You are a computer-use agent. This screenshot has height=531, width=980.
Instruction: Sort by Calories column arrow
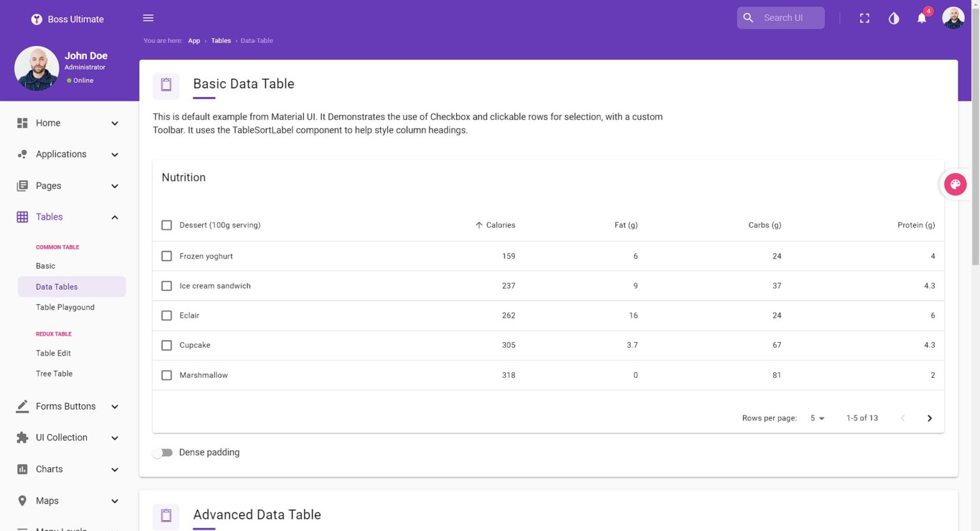[479, 225]
